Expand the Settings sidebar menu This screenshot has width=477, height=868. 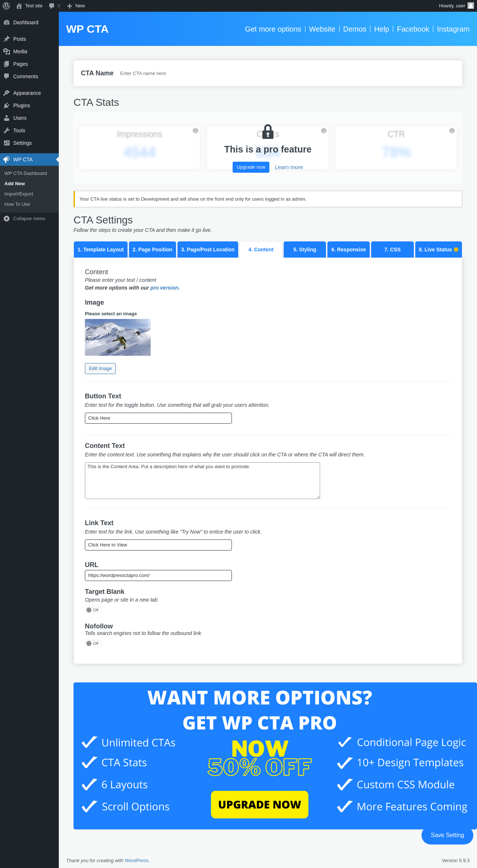[x=22, y=143]
